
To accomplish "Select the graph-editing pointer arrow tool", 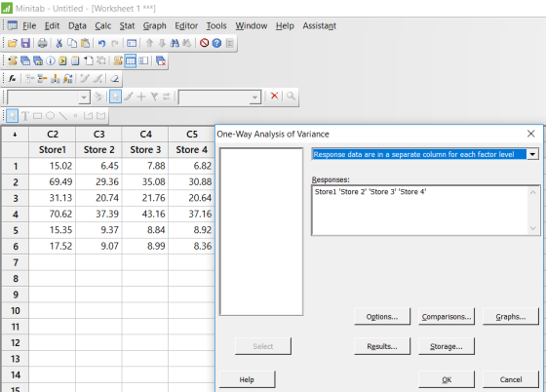I will tap(115, 97).
